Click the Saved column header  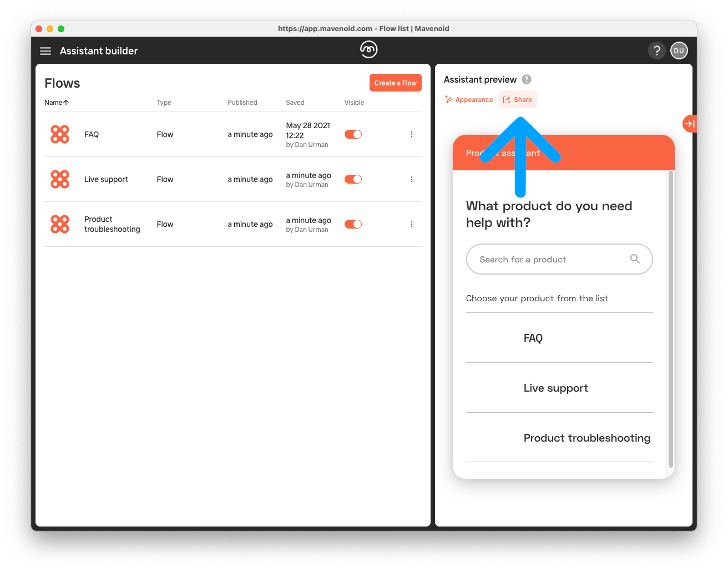(295, 103)
